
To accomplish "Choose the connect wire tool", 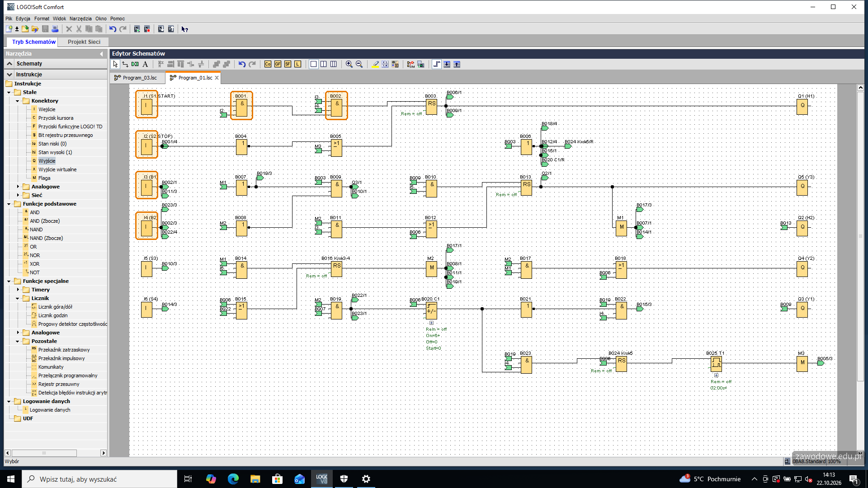I will coord(125,64).
